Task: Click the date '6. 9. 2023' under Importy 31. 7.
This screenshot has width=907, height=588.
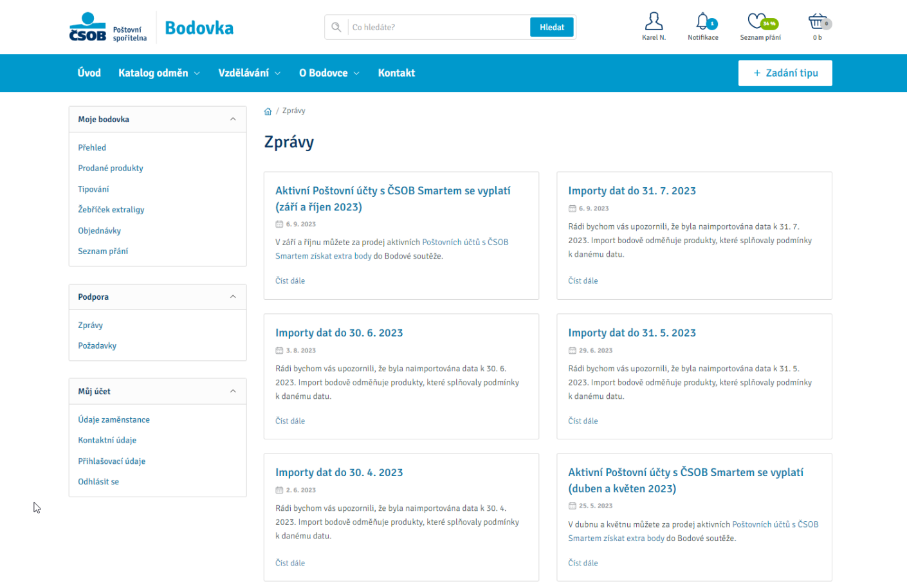Action: tap(594, 208)
